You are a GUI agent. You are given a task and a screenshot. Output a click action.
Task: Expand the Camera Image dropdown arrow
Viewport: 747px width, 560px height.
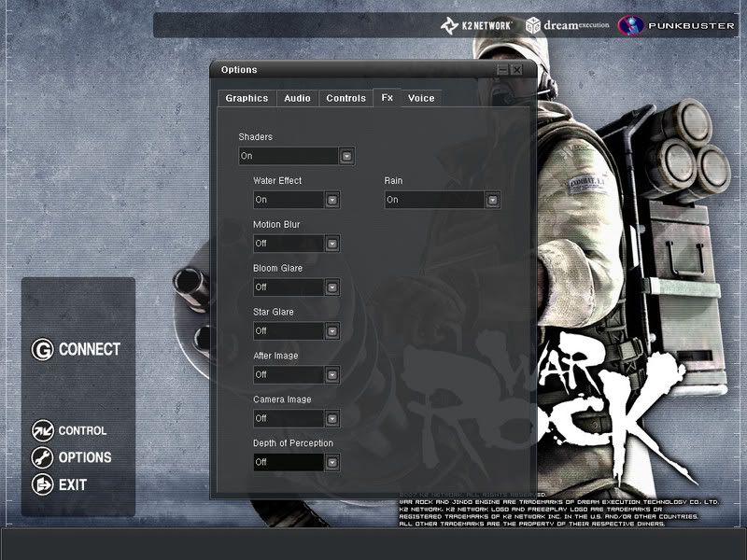click(332, 418)
